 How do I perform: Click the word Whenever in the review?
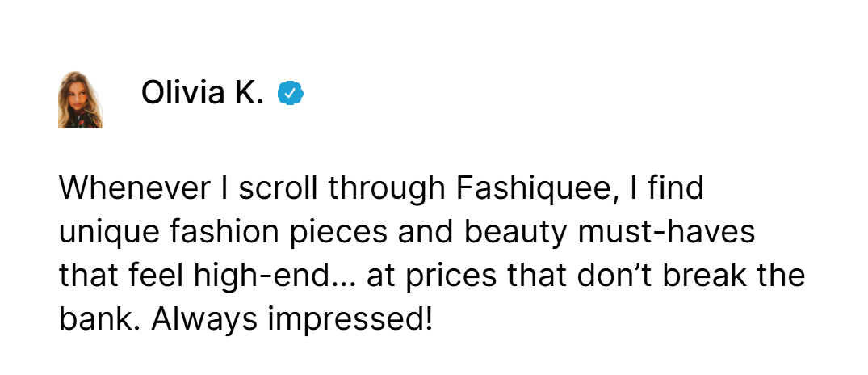point(135,189)
